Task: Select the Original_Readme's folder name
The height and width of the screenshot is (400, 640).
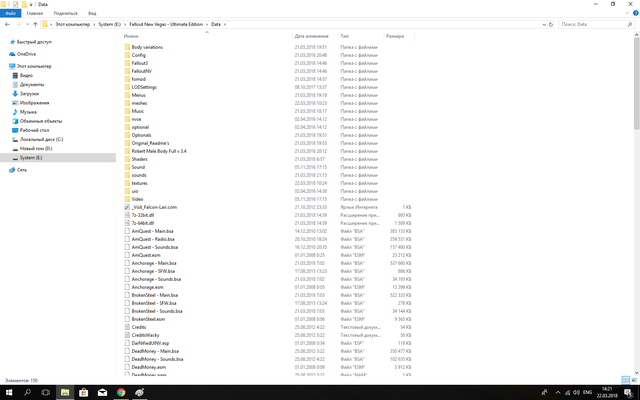Action: pos(150,143)
